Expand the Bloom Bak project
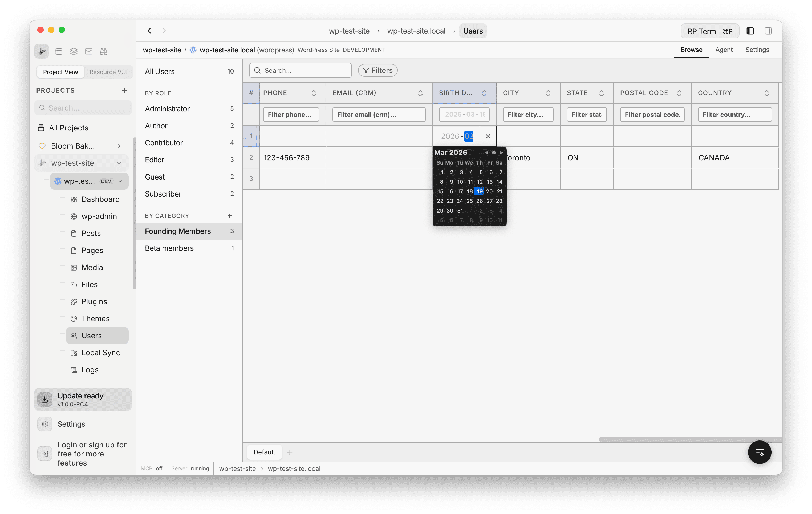Image resolution: width=812 pixels, height=514 pixels. pos(119,146)
